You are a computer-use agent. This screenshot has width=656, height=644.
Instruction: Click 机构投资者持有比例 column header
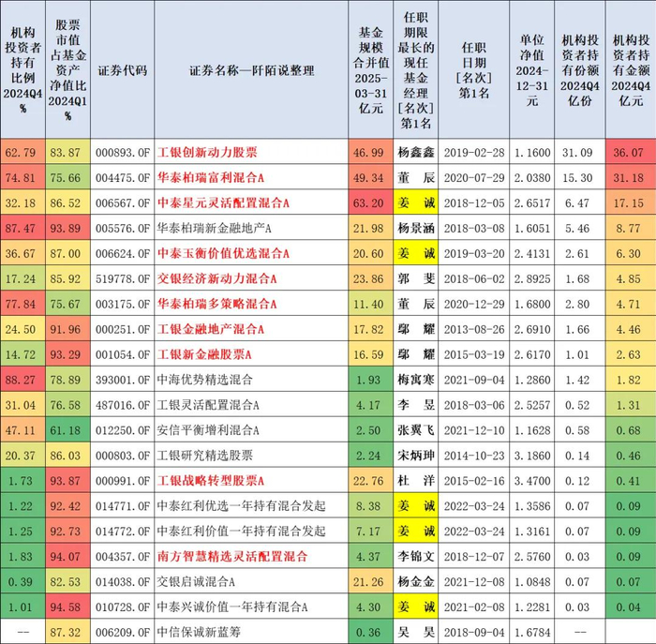pyautogui.click(x=22, y=70)
